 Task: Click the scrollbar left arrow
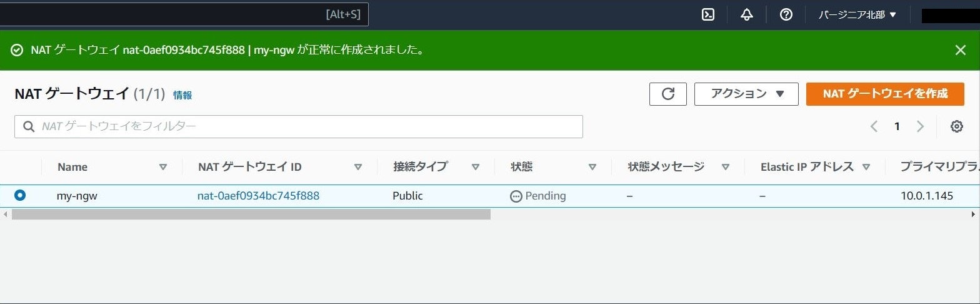pos(6,214)
